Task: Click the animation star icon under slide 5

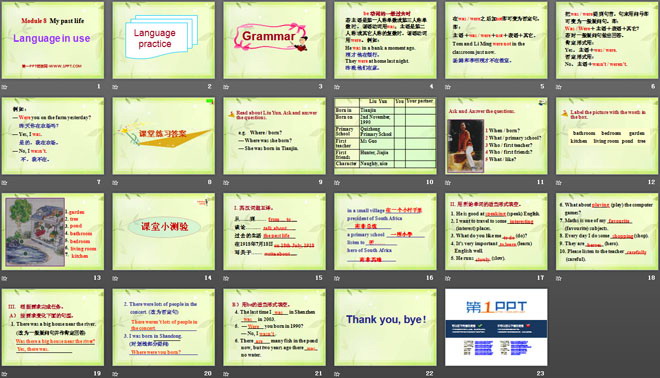Action: (x=448, y=87)
